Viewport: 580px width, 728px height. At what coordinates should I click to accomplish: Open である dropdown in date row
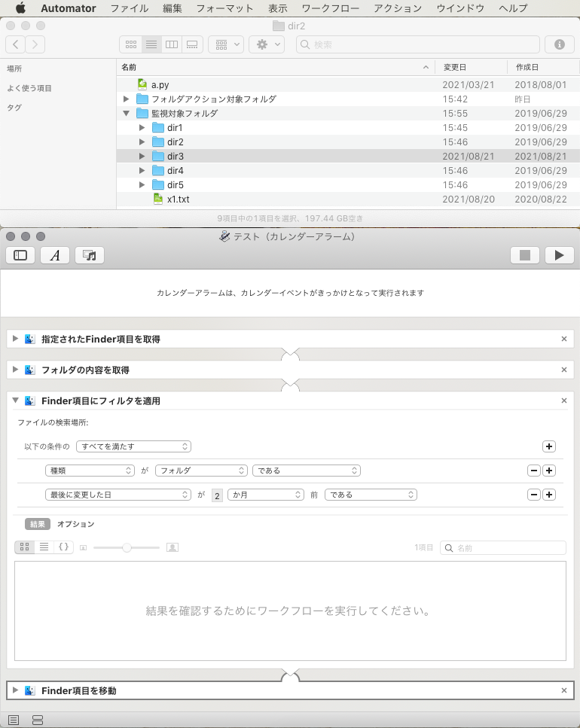click(371, 495)
